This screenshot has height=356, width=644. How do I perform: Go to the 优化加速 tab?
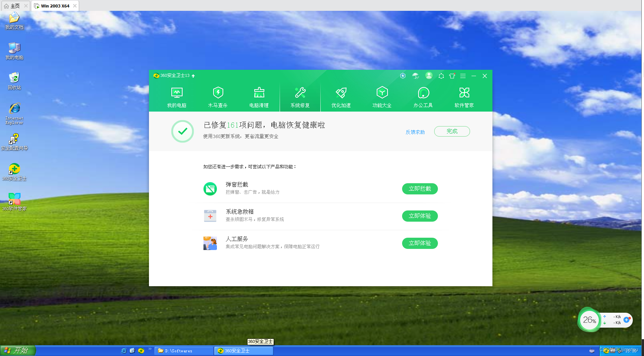(341, 97)
